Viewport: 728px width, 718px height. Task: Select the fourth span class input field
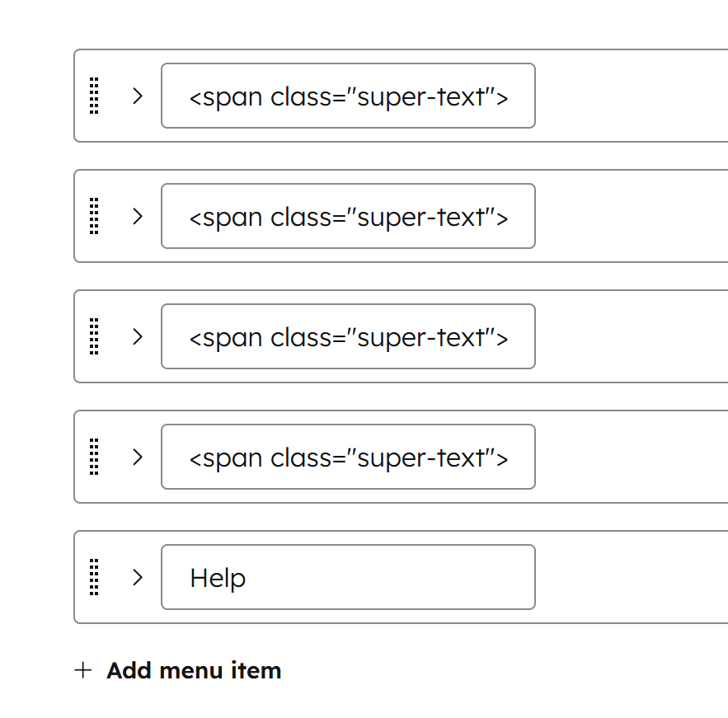click(347, 457)
